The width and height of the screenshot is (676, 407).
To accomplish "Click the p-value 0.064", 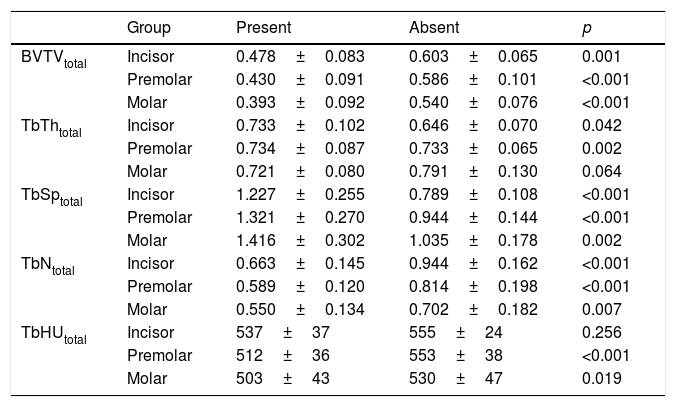I will [601, 172].
